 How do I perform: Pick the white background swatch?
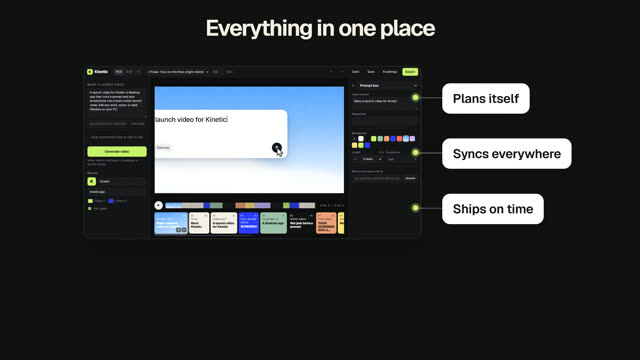361,139
